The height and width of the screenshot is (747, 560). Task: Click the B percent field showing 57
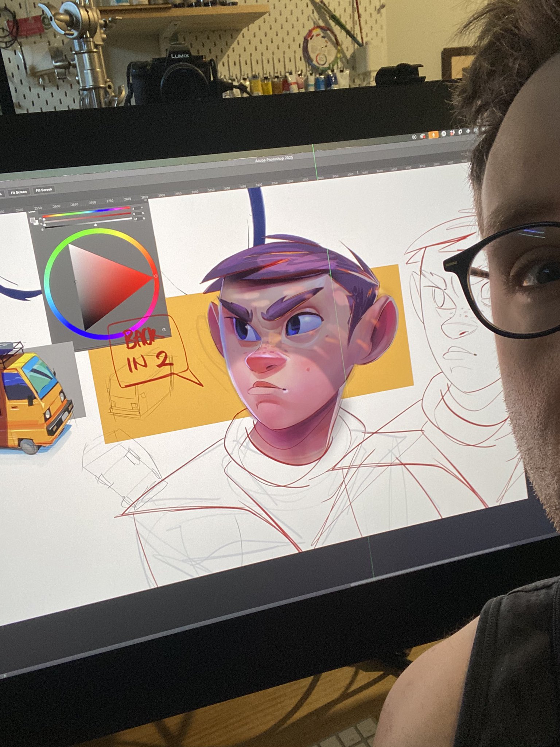coord(138,219)
